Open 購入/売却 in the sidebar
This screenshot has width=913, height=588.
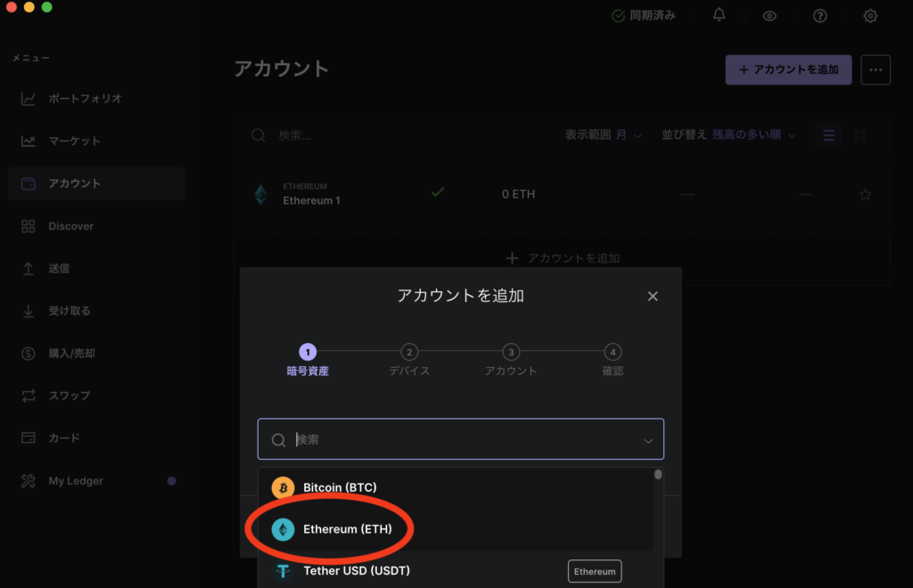click(96, 353)
